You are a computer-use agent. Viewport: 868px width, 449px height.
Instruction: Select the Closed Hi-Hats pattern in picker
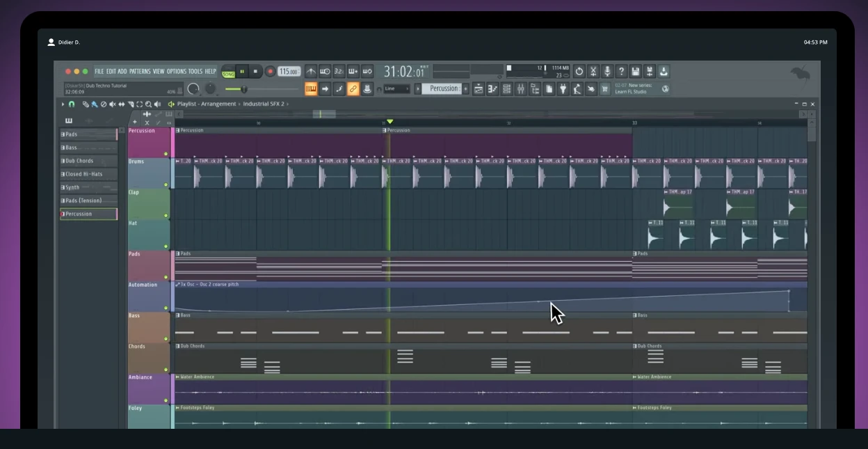click(x=88, y=174)
